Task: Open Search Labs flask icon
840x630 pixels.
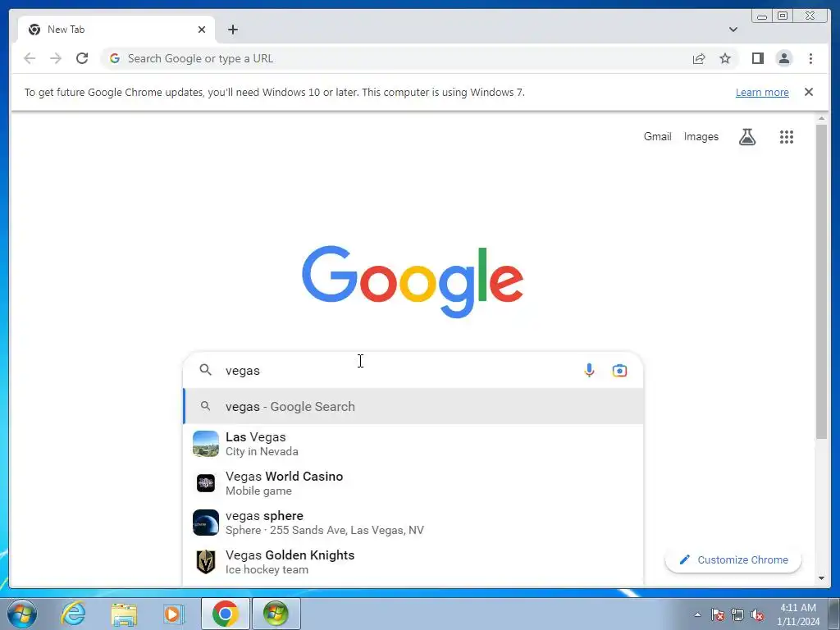Action: click(x=747, y=137)
